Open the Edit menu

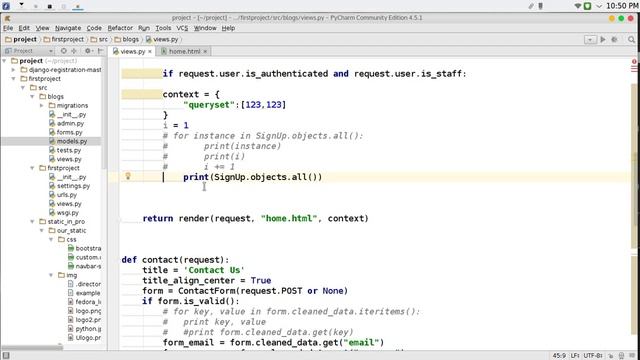click(x=24, y=28)
